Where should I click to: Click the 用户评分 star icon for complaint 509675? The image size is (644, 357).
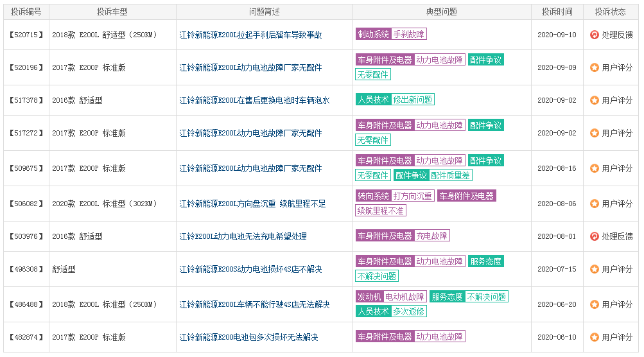pos(595,168)
